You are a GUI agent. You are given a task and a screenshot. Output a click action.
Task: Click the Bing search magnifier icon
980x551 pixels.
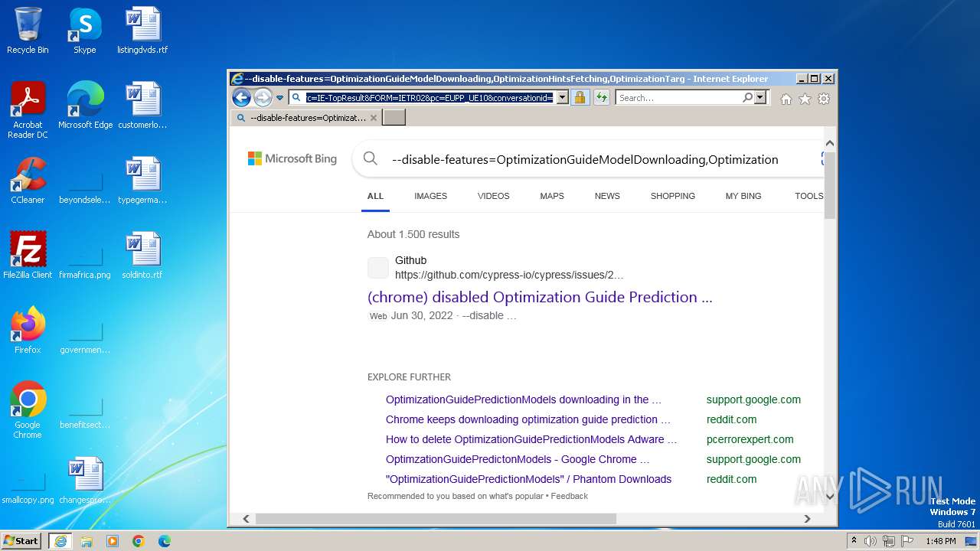tap(371, 158)
